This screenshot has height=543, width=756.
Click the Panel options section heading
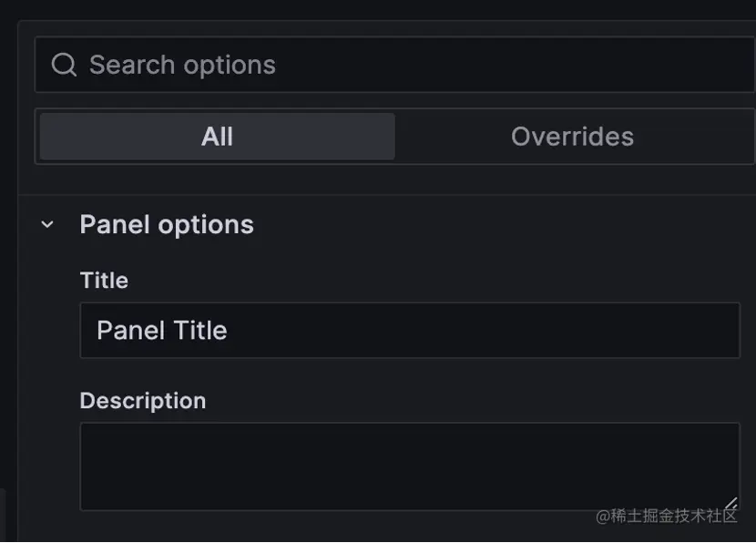point(167,224)
